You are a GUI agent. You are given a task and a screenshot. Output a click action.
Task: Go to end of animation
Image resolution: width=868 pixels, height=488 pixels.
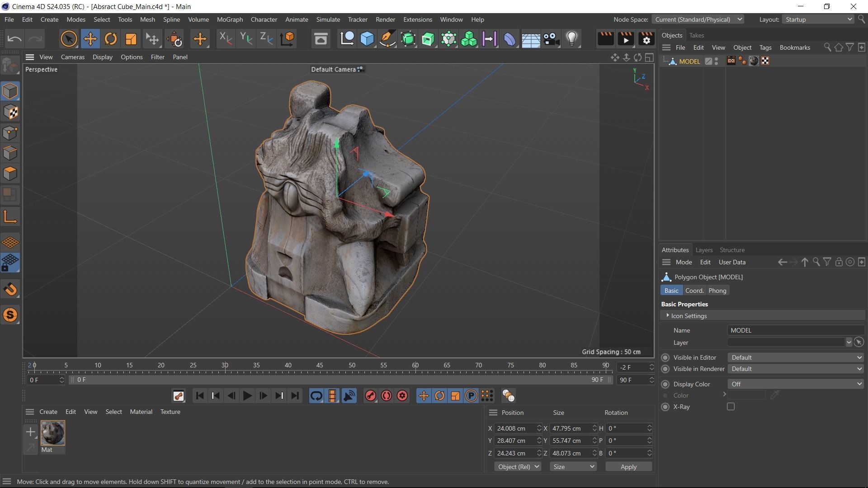pos(295,396)
